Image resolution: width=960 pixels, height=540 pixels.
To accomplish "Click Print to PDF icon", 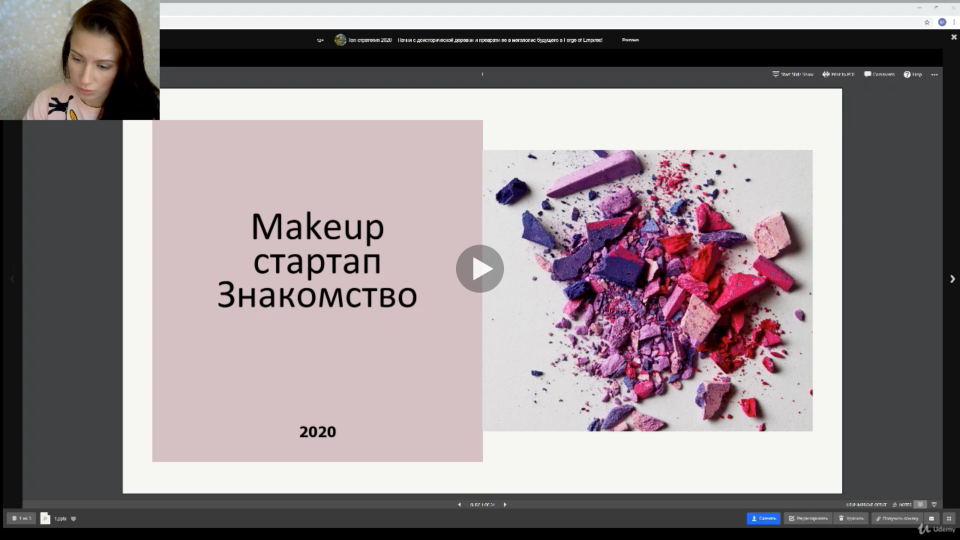I will click(x=838, y=74).
